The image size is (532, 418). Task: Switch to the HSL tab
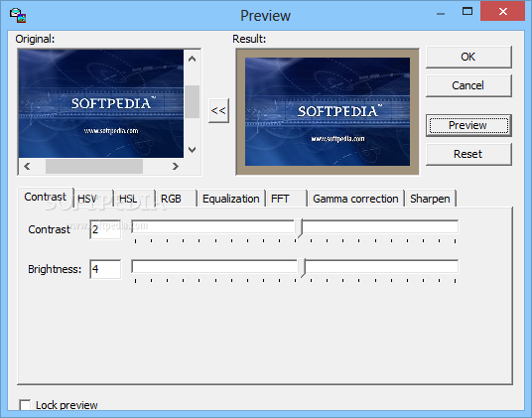coord(134,199)
